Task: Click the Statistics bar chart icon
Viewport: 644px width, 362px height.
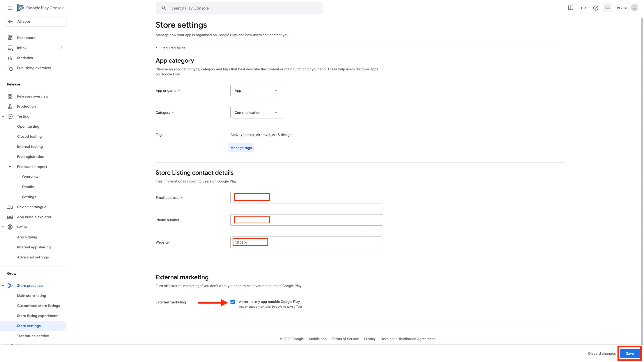Action: click(x=10, y=58)
